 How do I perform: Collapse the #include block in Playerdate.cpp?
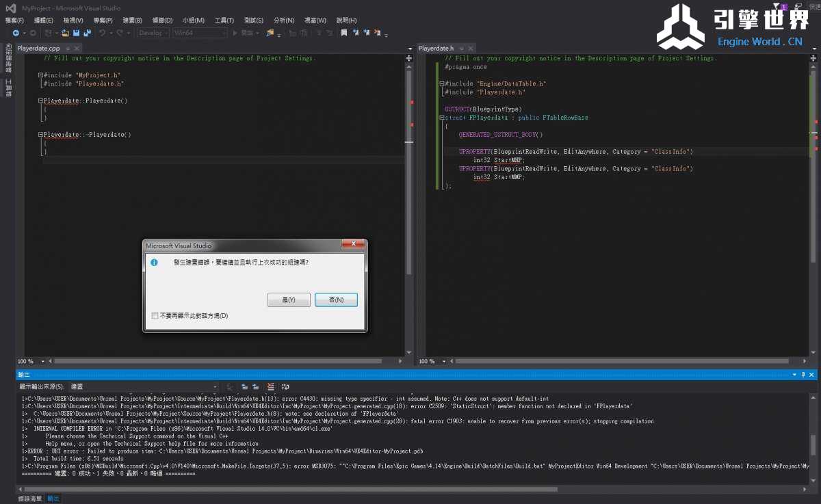(x=40, y=75)
